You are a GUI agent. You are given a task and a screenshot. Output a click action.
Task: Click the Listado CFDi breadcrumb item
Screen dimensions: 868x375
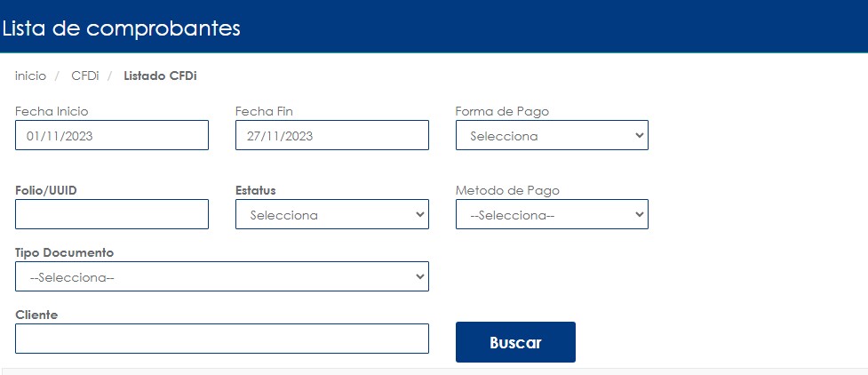160,76
